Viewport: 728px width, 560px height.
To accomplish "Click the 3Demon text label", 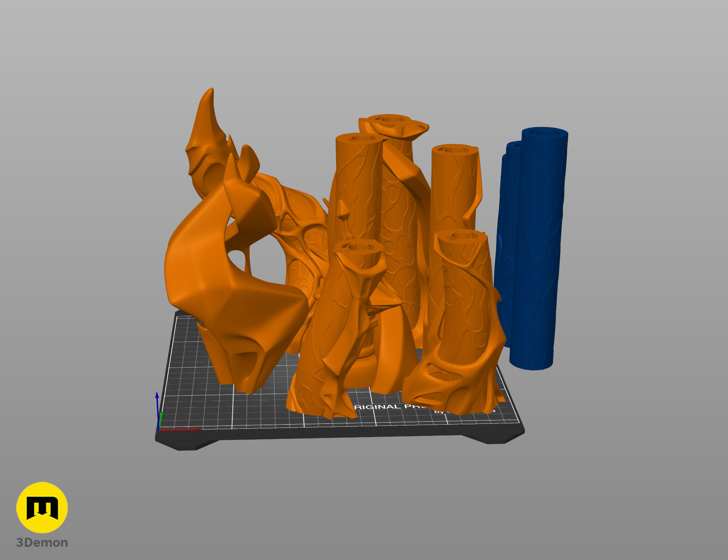I will click(42, 543).
